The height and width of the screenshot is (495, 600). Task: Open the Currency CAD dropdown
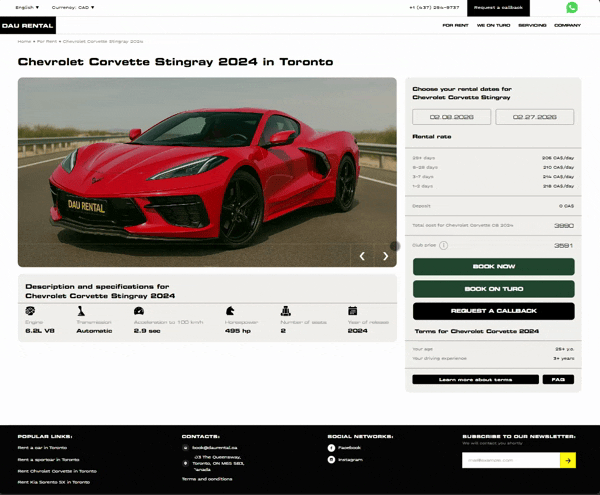pyautogui.click(x=73, y=7)
